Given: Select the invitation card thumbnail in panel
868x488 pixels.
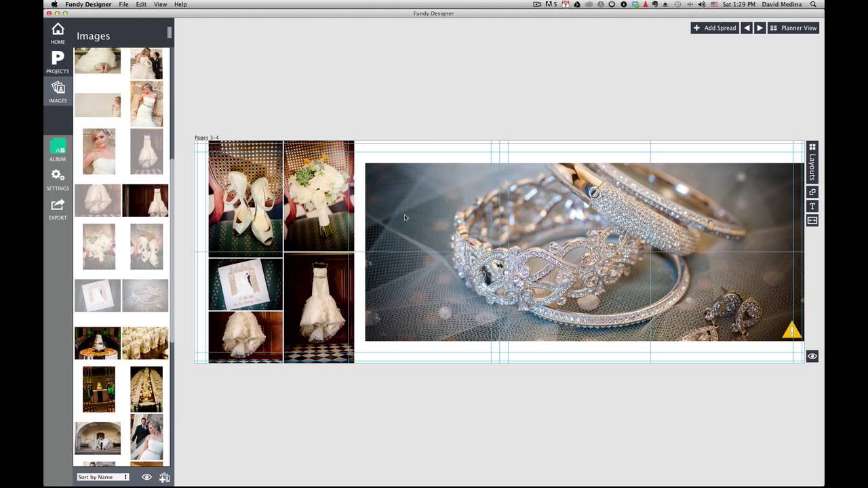Looking at the screenshot, I should click(x=98, y=296).
